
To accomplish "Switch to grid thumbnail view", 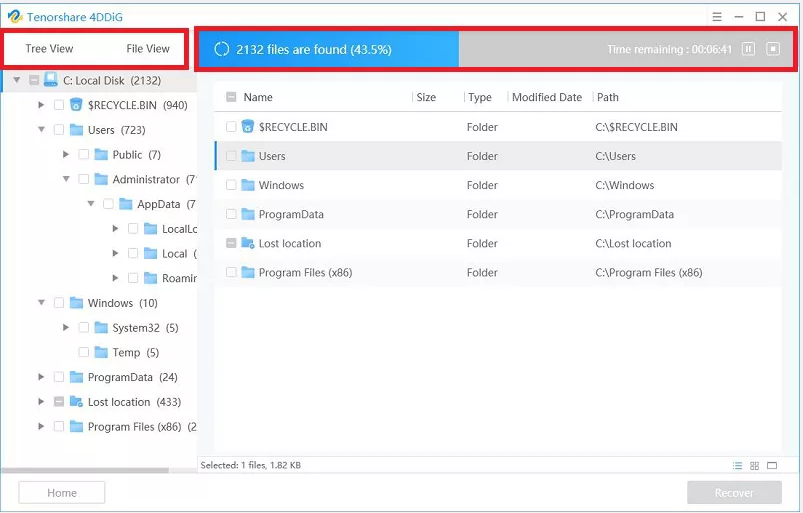I will tap(755, 466).
